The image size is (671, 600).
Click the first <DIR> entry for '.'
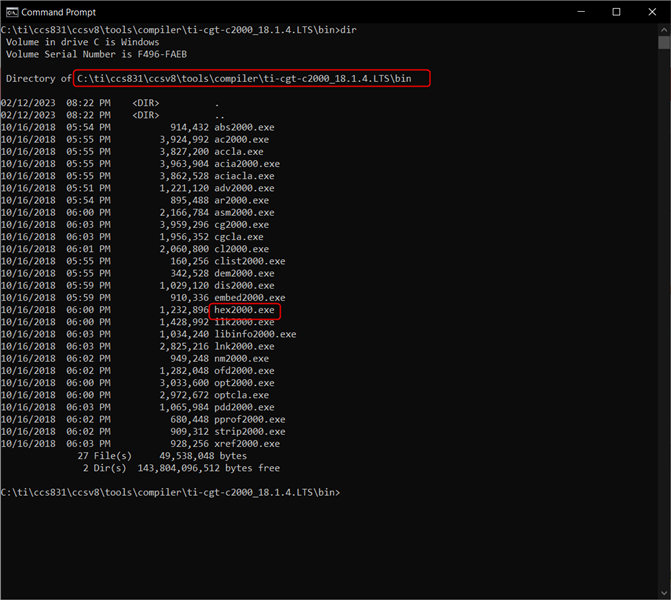coord(146,103)
